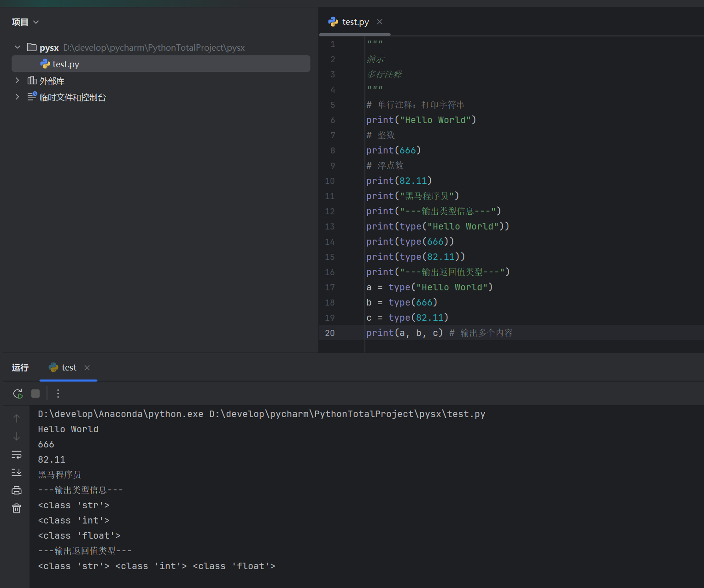The height and width of the screenshot is (588, 704).
Task: Click docstring text 多行注释
Action: (384, 74)
